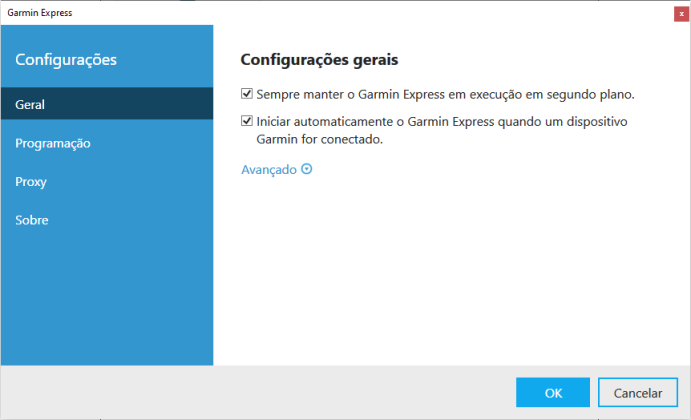Click the Configurações sidebar heading
This screenshot has width=691, height=420.
point(66,59)
